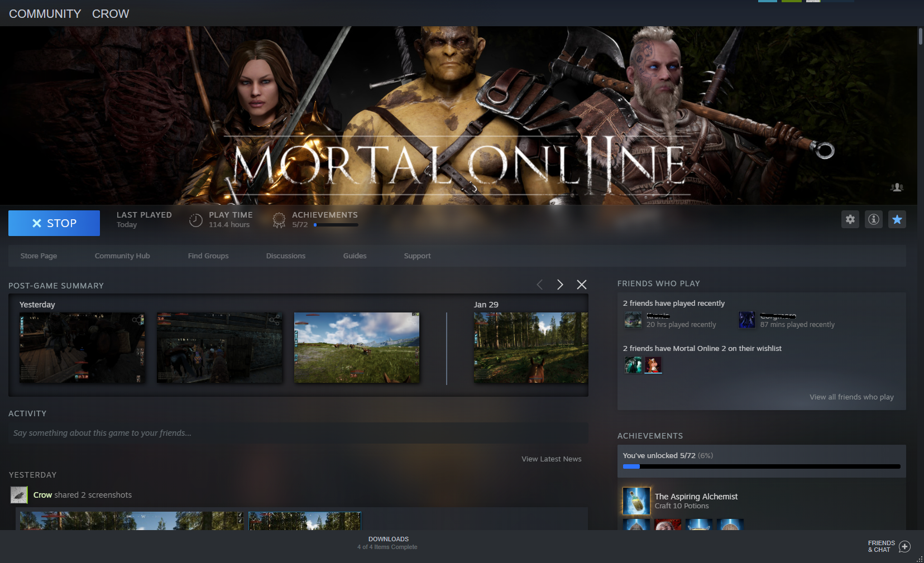Go to next post-game summary page

pos(560,285)
